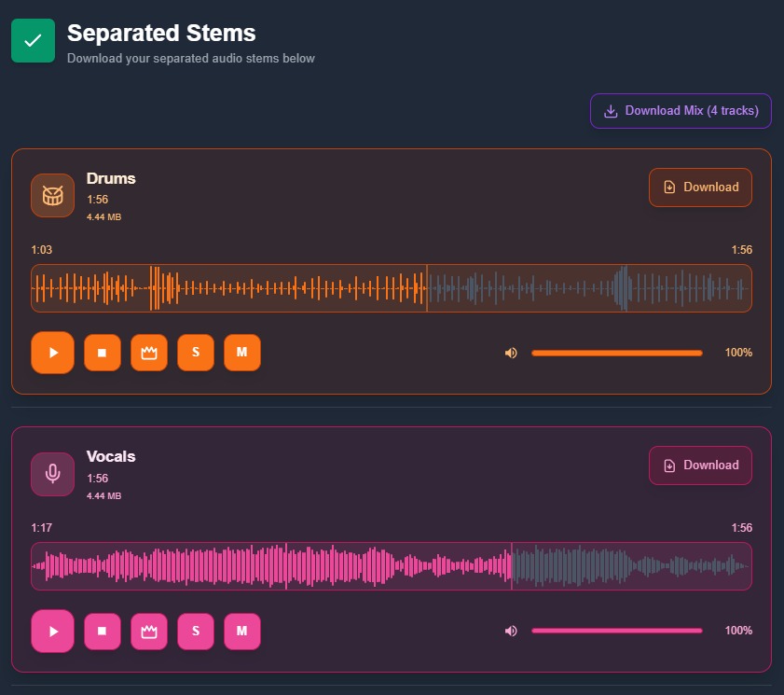Click the Drums stem drum icon
784x695 pixels.
(x=52, y=196)
